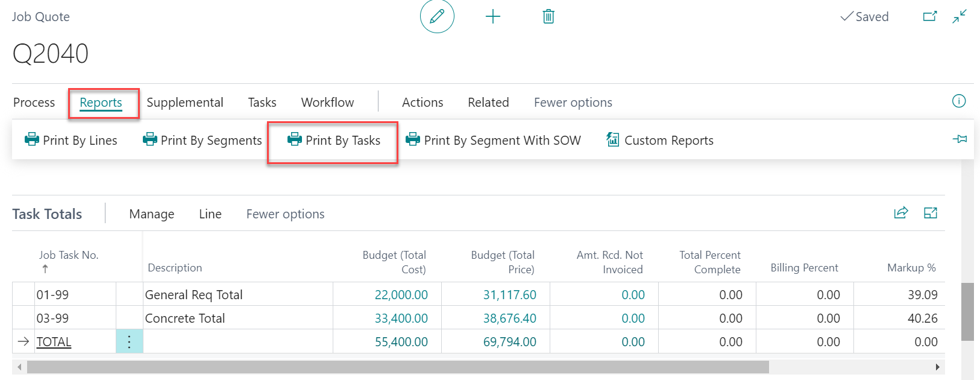Open the Custom Reports action
This screenshot has width=980, height=380.
pos(660,141)
